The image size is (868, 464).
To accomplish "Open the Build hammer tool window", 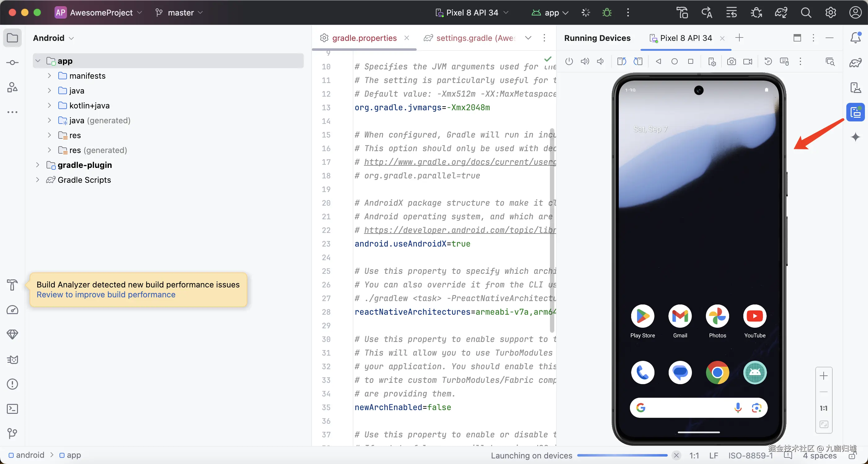I will click(12, 285).
